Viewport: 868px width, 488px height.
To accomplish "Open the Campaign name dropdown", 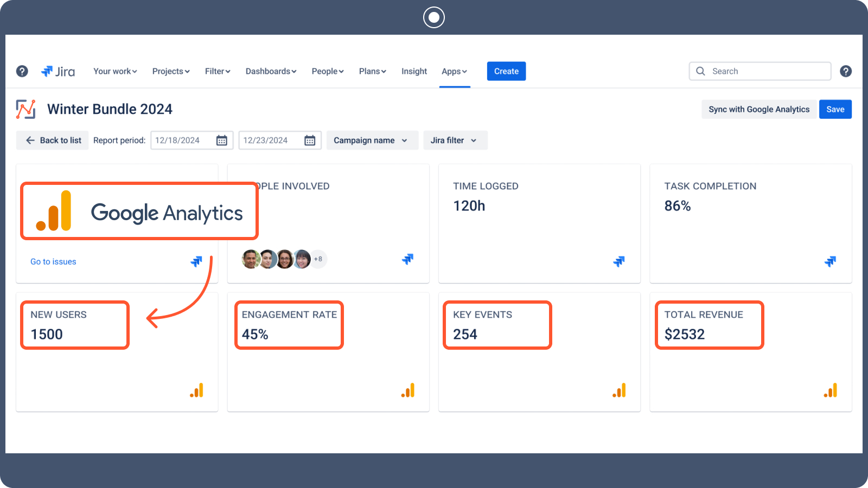I will 372,140.
